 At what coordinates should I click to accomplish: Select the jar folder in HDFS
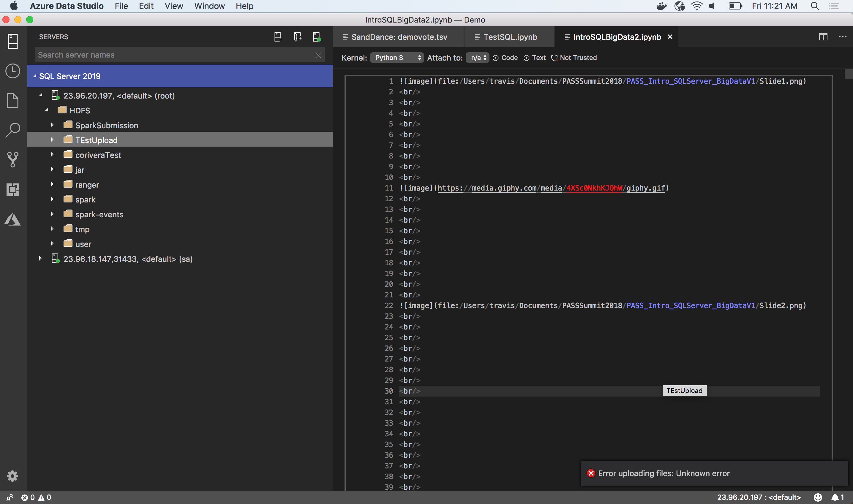click(x=80, y=170)
